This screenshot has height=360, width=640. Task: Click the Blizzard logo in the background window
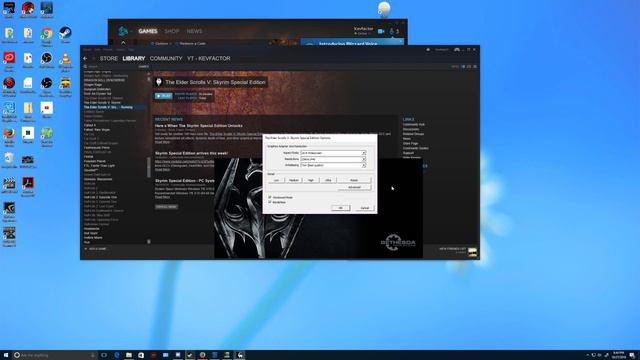tap(123, 31)
